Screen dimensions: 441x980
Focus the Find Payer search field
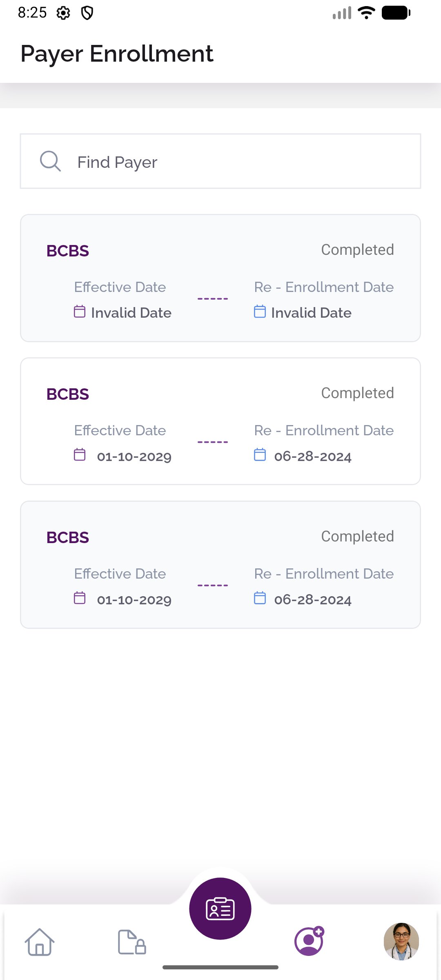pyautogui.click(x=220, y=161)
